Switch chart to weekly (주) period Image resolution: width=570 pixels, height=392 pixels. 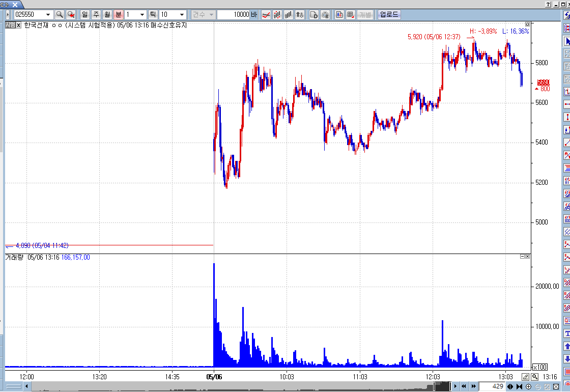(x=96, y=15)
